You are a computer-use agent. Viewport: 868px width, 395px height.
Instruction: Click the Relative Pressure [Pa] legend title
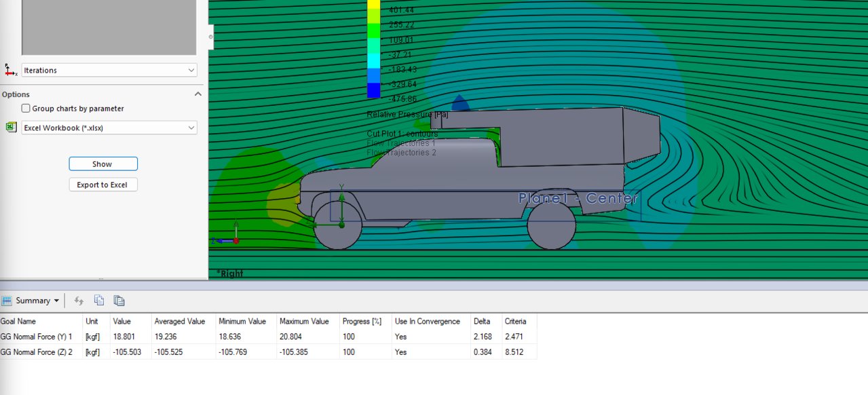click(407, 115)
